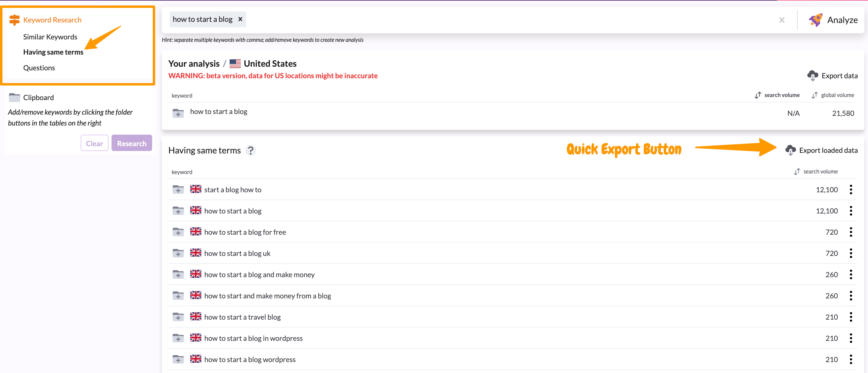The height and width of the screenshot is (373, 868).
Task: Remove the 'how to start a blog' keyword tag
Action: pyautogui.click(x=240, y=19)
